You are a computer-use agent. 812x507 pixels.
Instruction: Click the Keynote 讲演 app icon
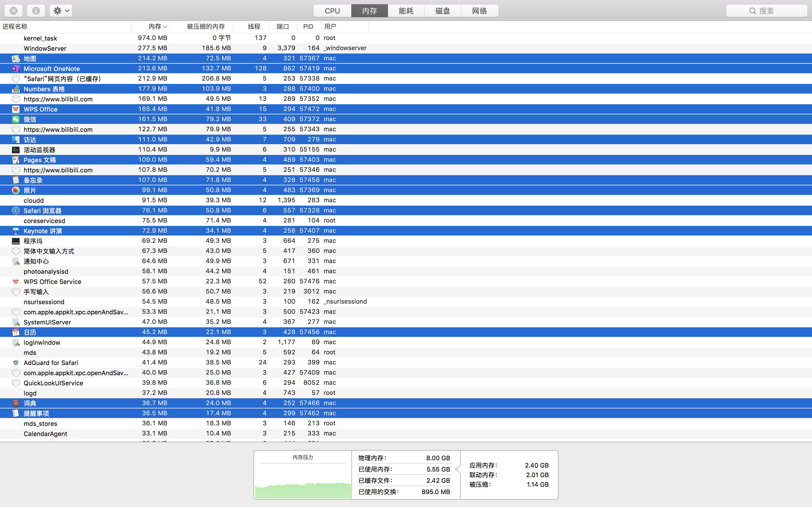[16, 231]
